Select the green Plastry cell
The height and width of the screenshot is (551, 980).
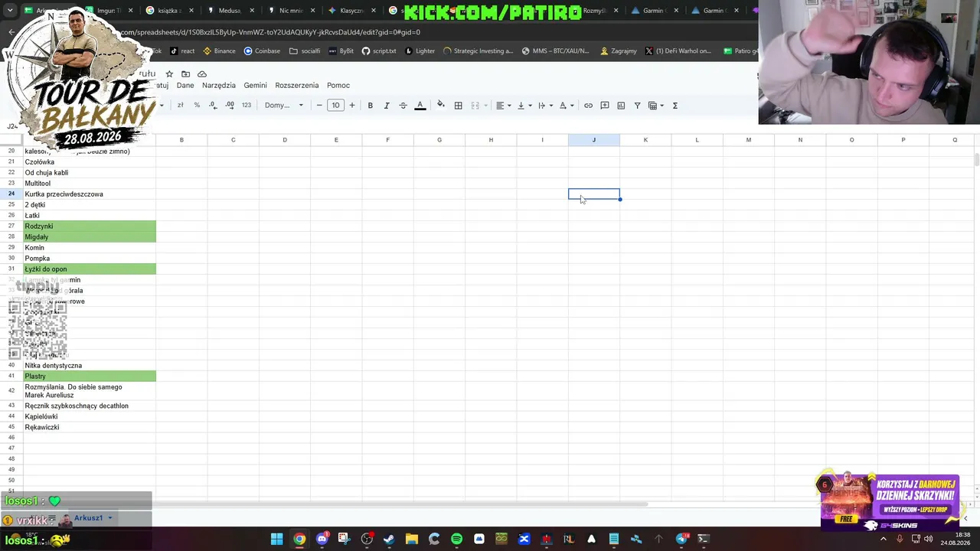[x=90, y=377]
